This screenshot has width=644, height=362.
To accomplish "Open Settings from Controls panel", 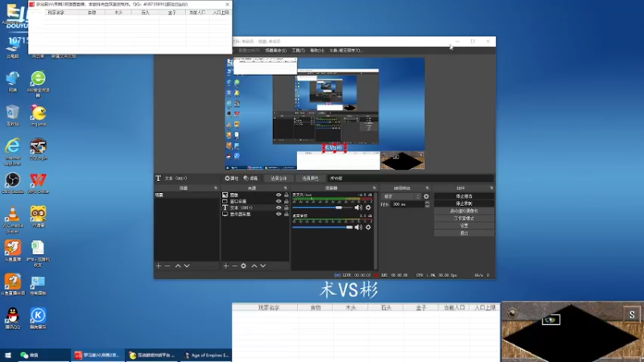I will coord(464,226).
